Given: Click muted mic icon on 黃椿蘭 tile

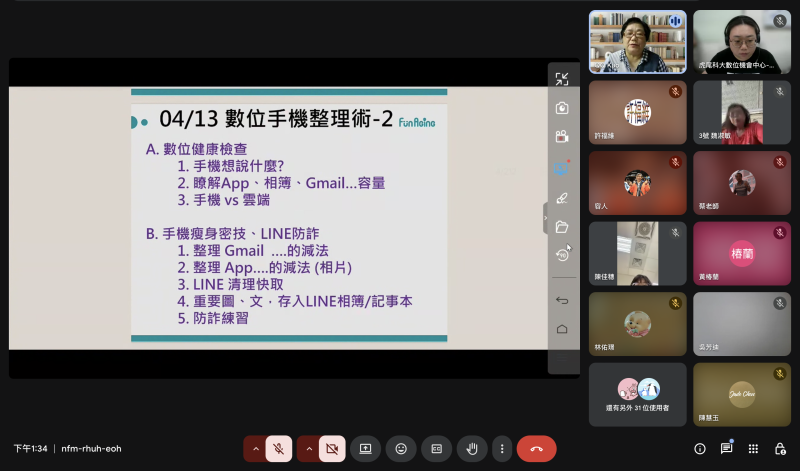Looking at the screenshot, I should click(x=779, y=233).
